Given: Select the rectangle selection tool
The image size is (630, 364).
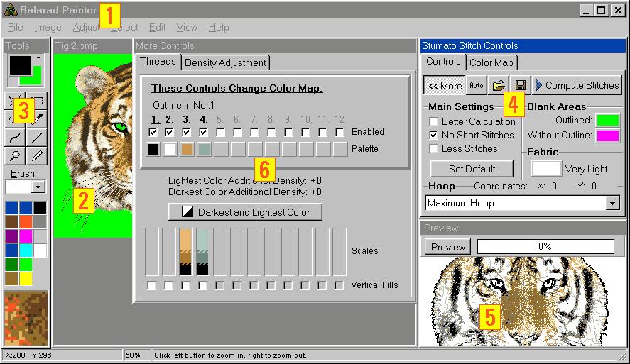Looking at the screenshot, I should coord(38,100).
